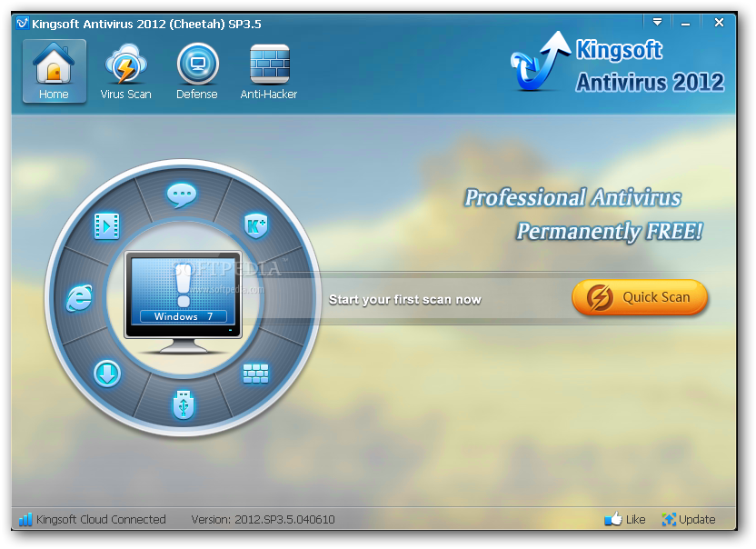Click the Kingsoft title bar app icon

coord(22,23)
